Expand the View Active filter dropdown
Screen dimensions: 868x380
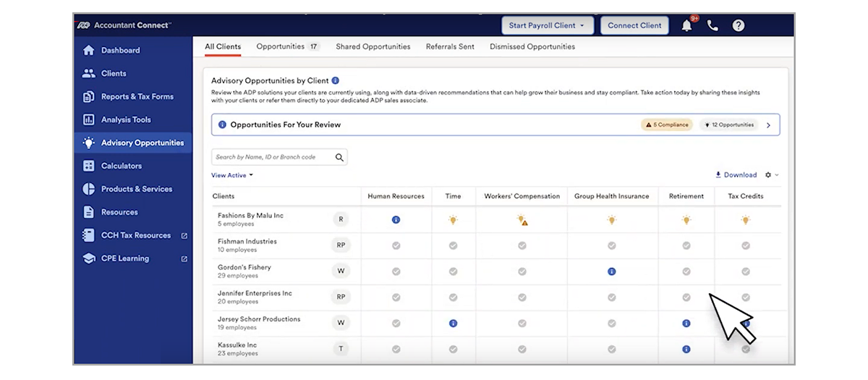[x=232, y=175]
